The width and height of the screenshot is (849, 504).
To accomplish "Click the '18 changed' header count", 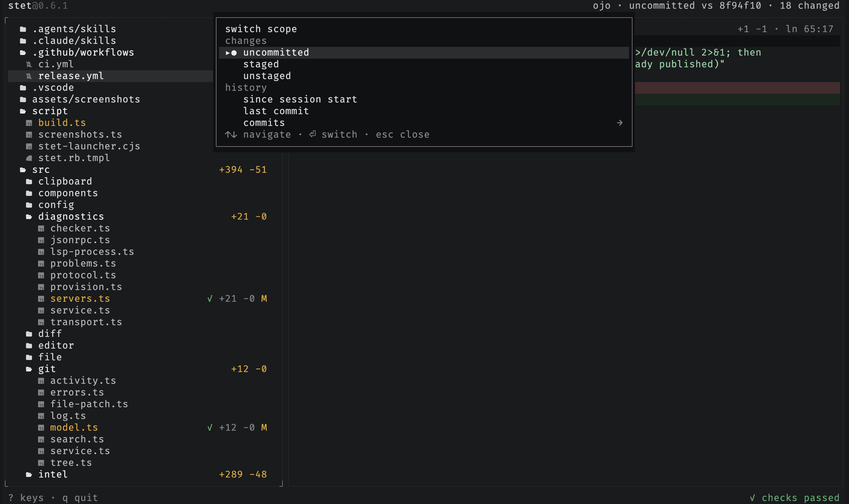I will pyautogui.click(x=810, y=6).
